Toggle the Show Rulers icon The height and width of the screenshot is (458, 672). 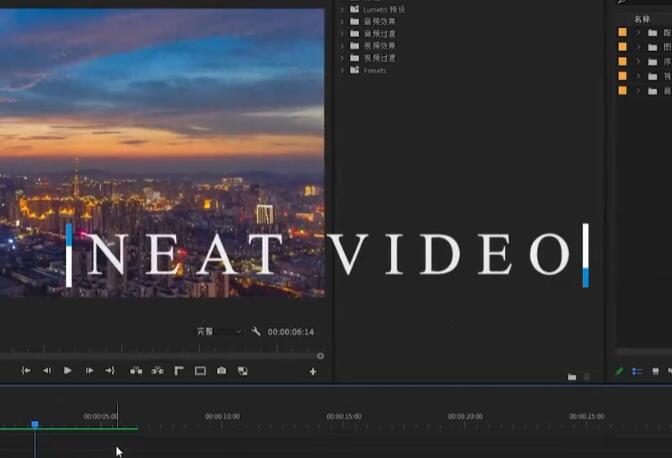tap(179, 371)
